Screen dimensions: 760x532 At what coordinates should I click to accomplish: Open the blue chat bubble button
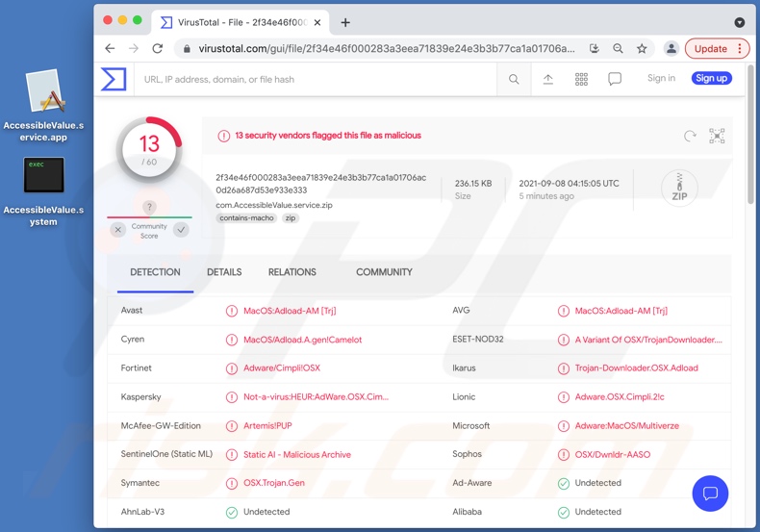click(710, 494)
